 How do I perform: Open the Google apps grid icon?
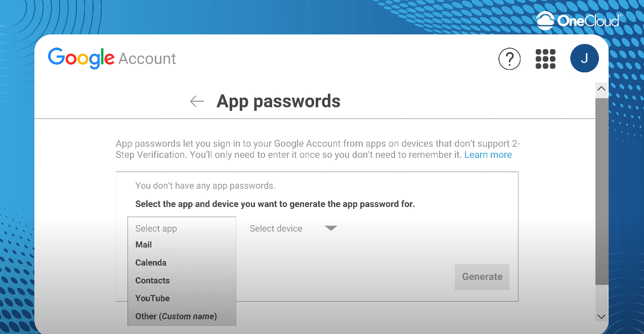point(545,59)
